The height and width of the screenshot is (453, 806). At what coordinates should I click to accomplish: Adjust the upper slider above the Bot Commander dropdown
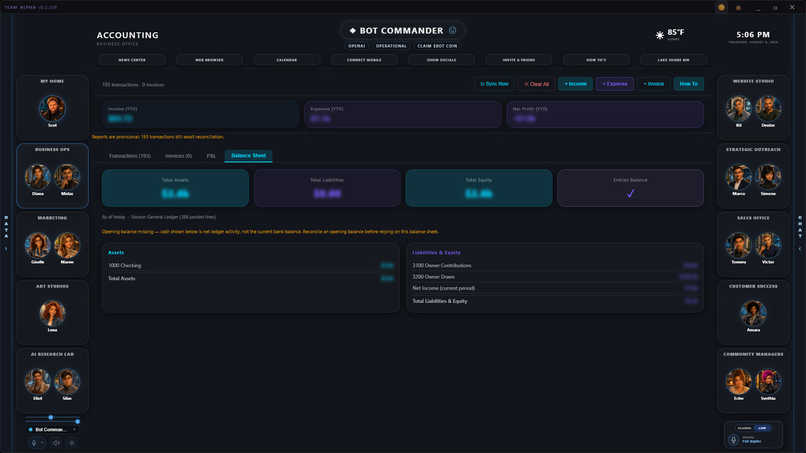coord(52,417)
